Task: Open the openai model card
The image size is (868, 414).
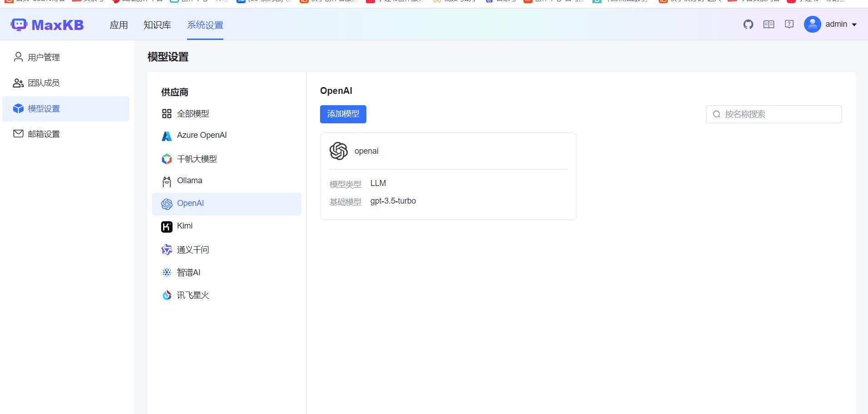Action: (449, 176)
